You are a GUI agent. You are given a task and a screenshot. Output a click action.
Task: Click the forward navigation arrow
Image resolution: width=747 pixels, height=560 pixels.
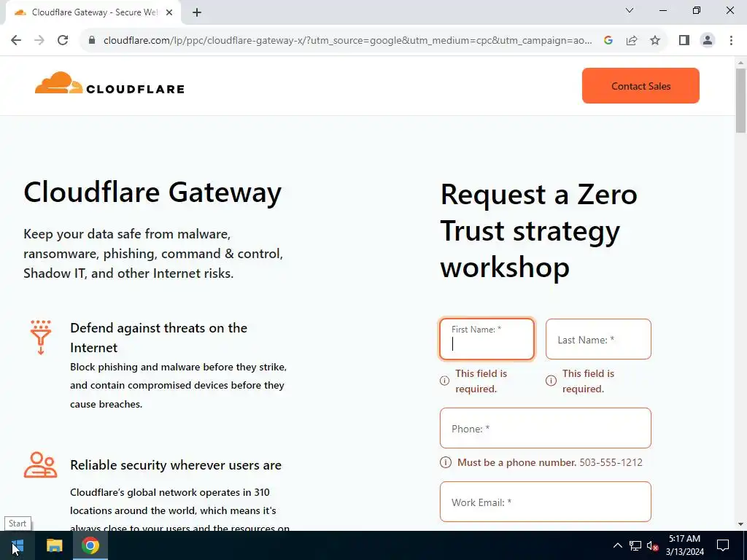[x=39, y=41]
